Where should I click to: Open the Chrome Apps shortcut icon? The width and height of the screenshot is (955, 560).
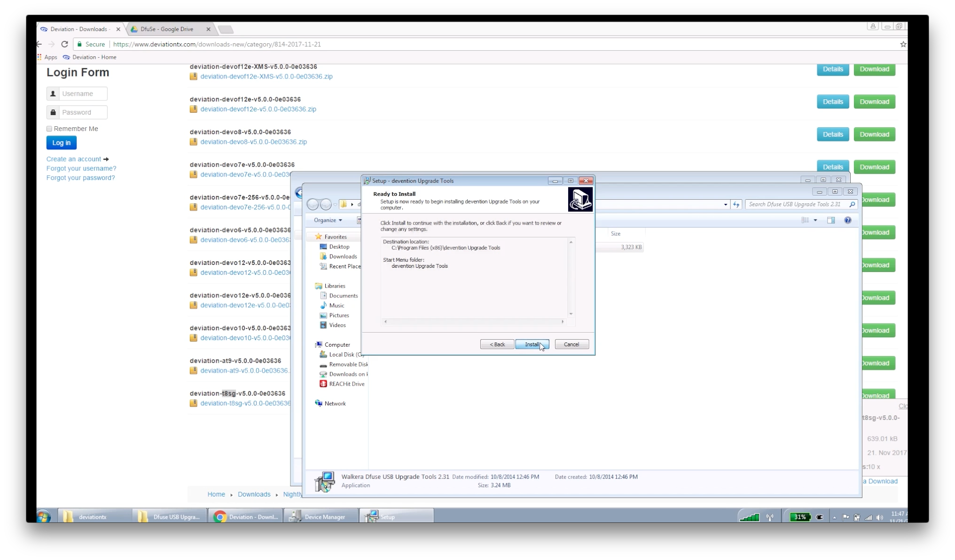(40, 57)
